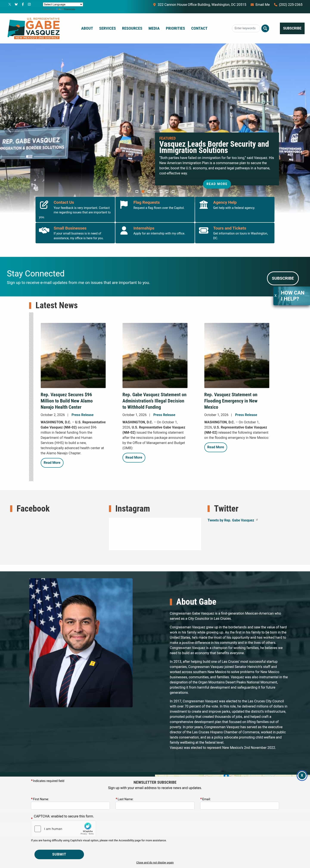Open the ABOUT navigation menu
The image size is (310, 868).
click(x=87, y=28)
